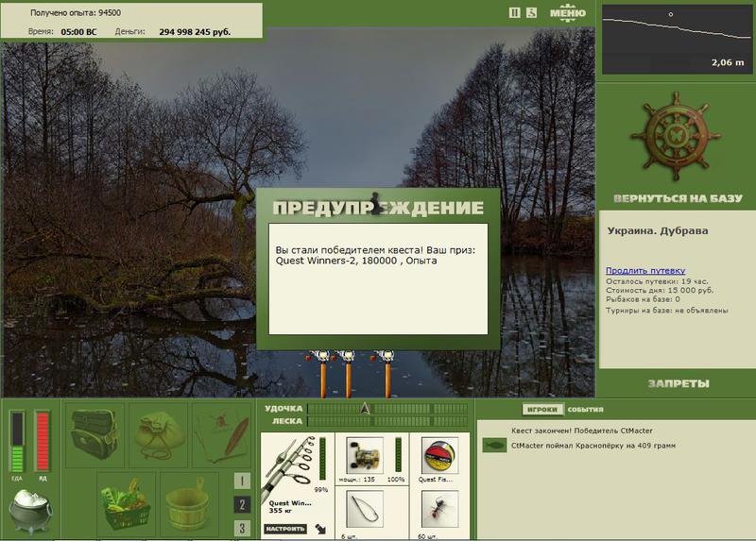Select the fishing hook slot
The width and height of the screenshot is (756, 541).
coord(365,509)
